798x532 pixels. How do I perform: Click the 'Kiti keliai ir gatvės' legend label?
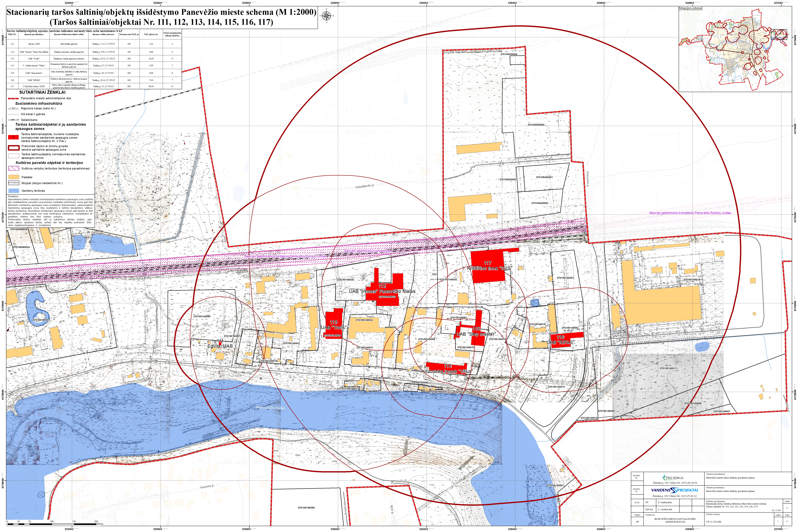click(x=33, y=114)
